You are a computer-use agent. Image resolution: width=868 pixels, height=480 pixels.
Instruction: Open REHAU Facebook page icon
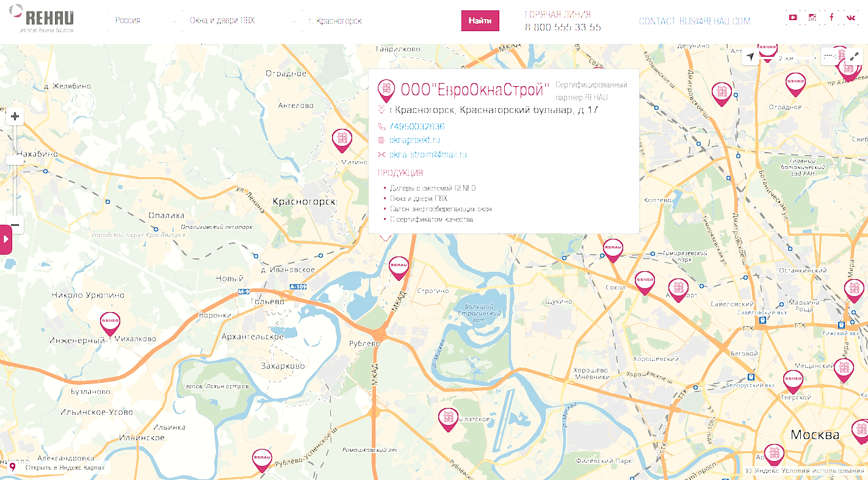(x=831, y=18)
